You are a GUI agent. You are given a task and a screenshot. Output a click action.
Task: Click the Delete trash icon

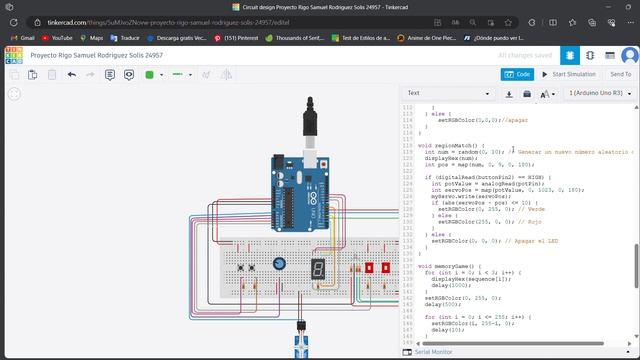[52, 75]
